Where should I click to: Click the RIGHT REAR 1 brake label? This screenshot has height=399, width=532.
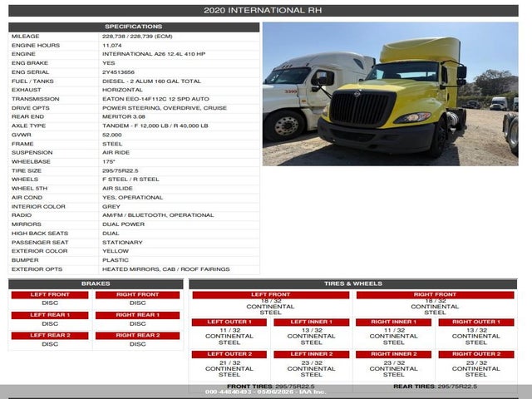pyautogui.click(x=137, y=315)
